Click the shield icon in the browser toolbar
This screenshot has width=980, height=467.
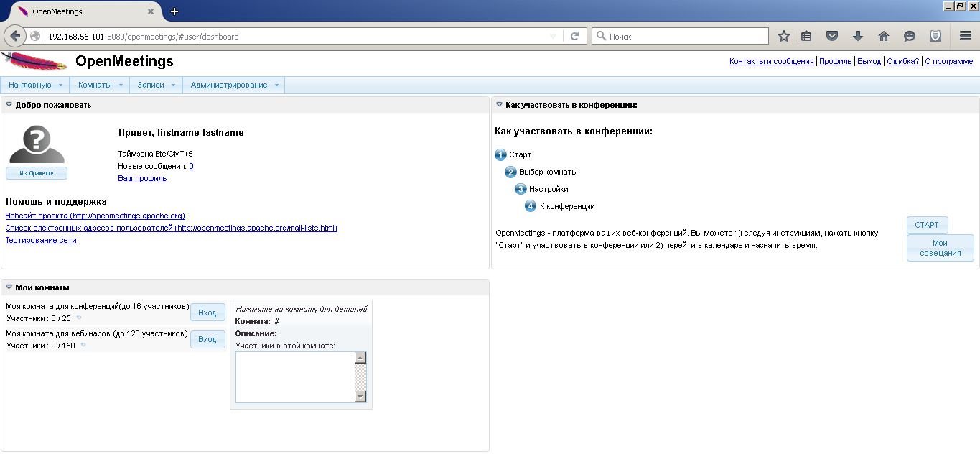coord(935,36)
